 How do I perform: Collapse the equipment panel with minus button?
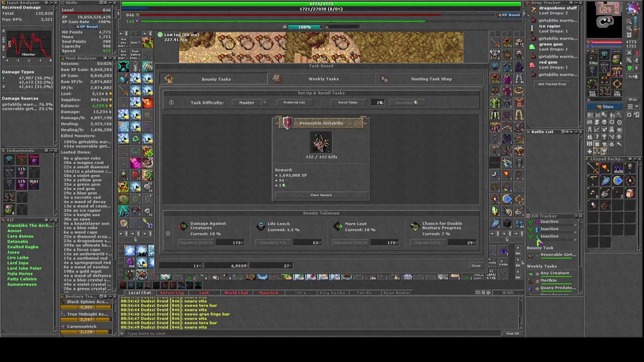[588, 51]
